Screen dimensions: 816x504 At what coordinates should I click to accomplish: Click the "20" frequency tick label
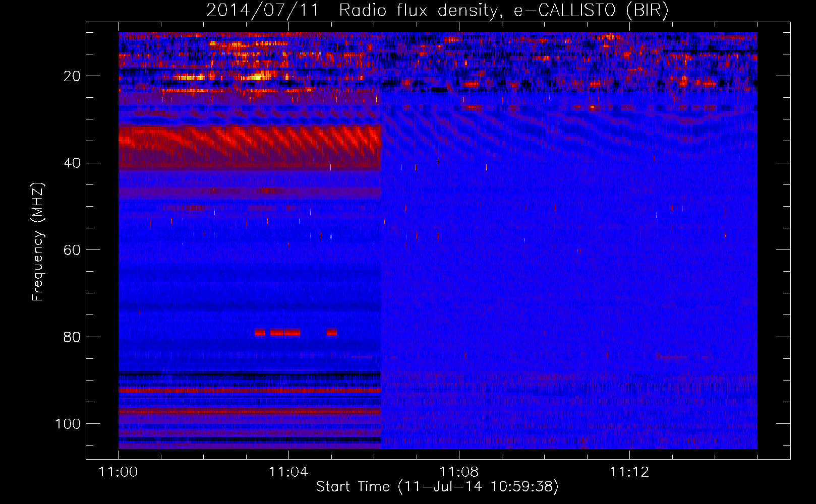click(73, 76)
